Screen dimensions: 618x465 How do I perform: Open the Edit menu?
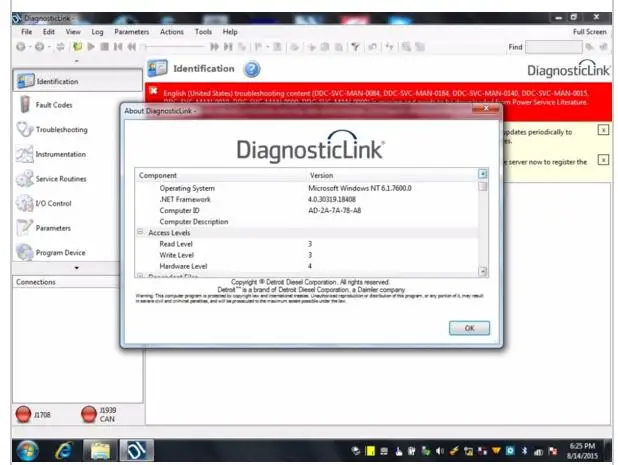tap(48, 32)
